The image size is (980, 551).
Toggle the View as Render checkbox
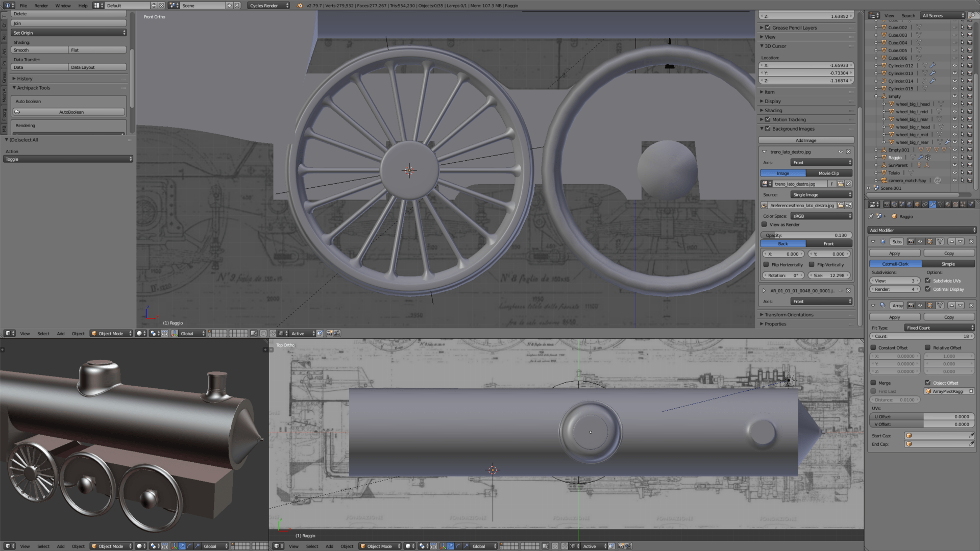coord(764,224)
